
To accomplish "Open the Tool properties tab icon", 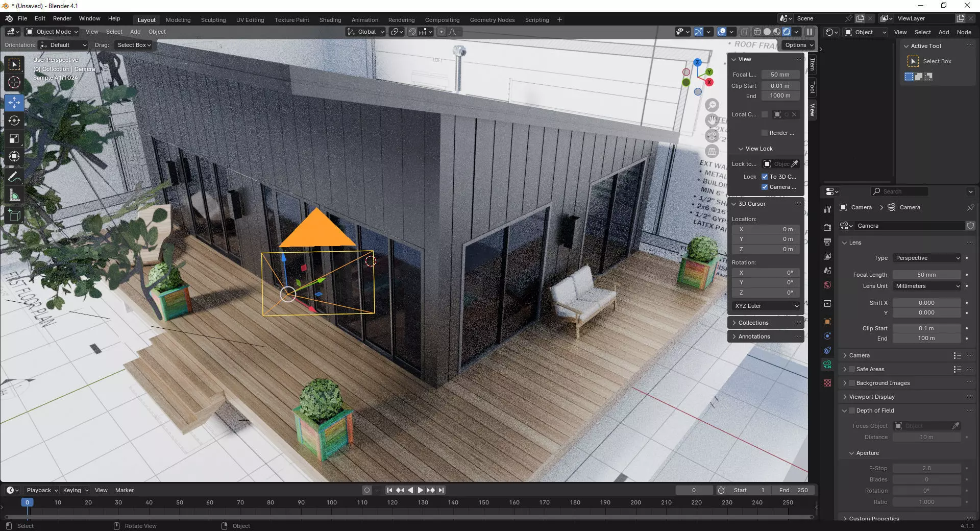I will click(x=827, y=209).
